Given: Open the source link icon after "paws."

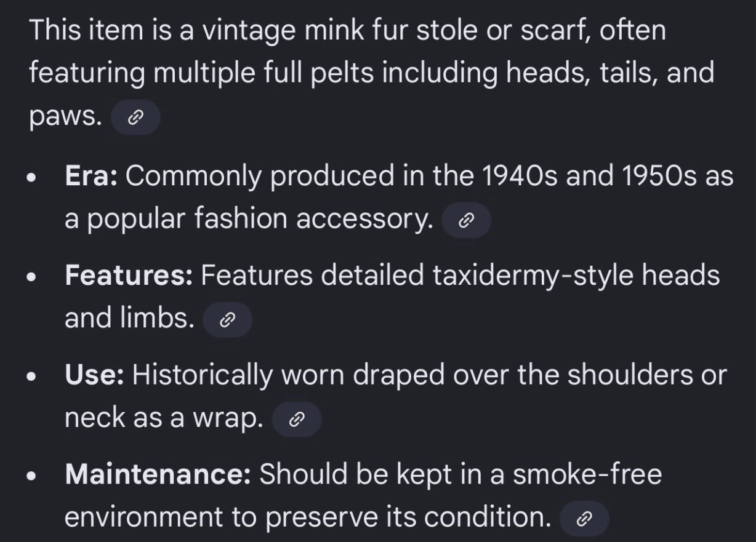Looking at the screenshot, I should point(135,118).
